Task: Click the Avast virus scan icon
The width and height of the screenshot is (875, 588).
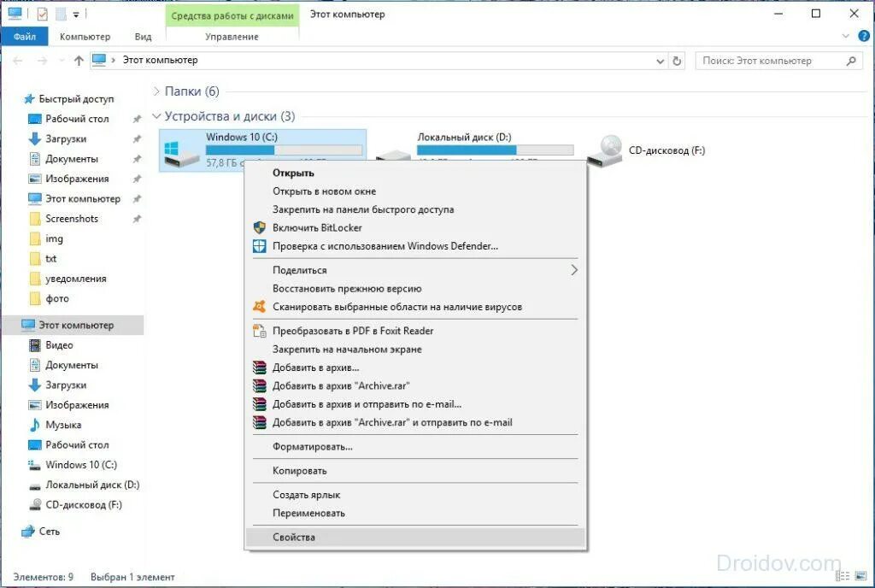Action: pyautogui.click(x=260, y=306)
